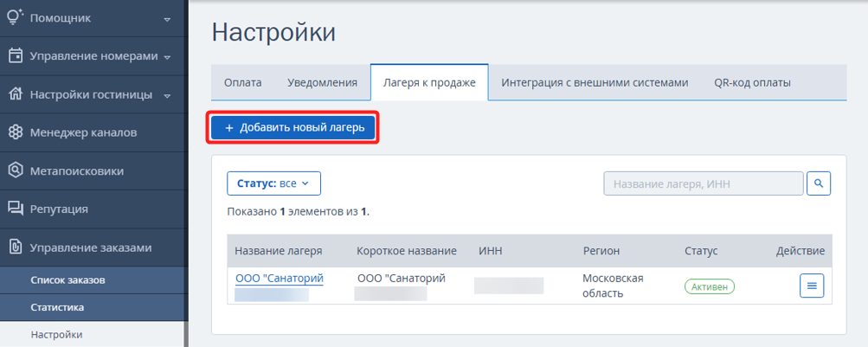Open the ООО "Санаторий camp link
868x347 pixels.
click(x=280, y=278)
